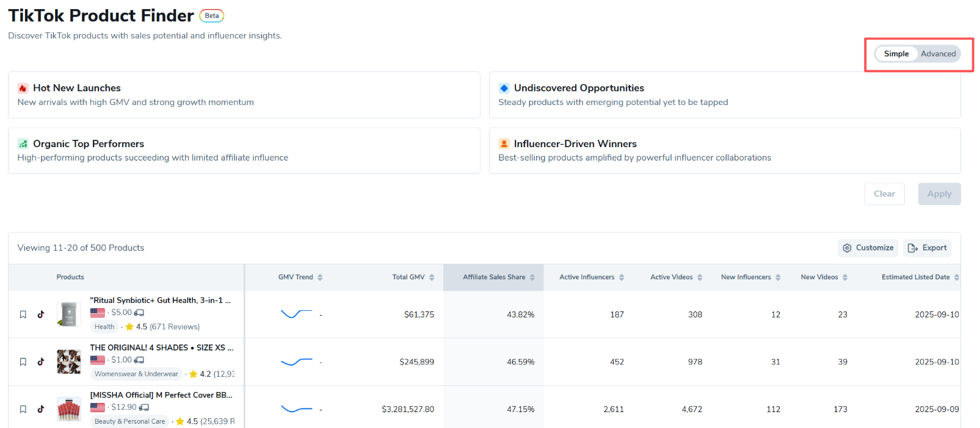The width and height of the screenshot is (980, 428).
Task: Sort by Active Influencers column
Action: pyautogui.click(x=591, y=277)
